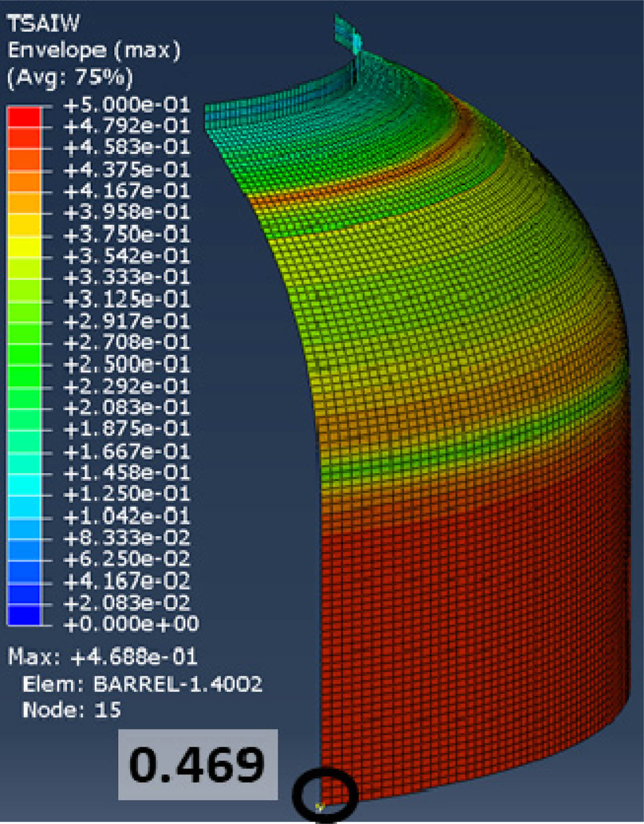Image resolution: width=644 pixels, height=824 pixels.
Task: Select the Envelope (max) legend text
Action: pos(94,50)
